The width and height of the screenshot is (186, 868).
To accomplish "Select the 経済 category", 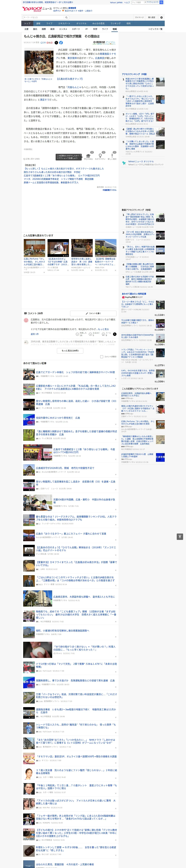I will pyautogui.click(x=52, y=29).
